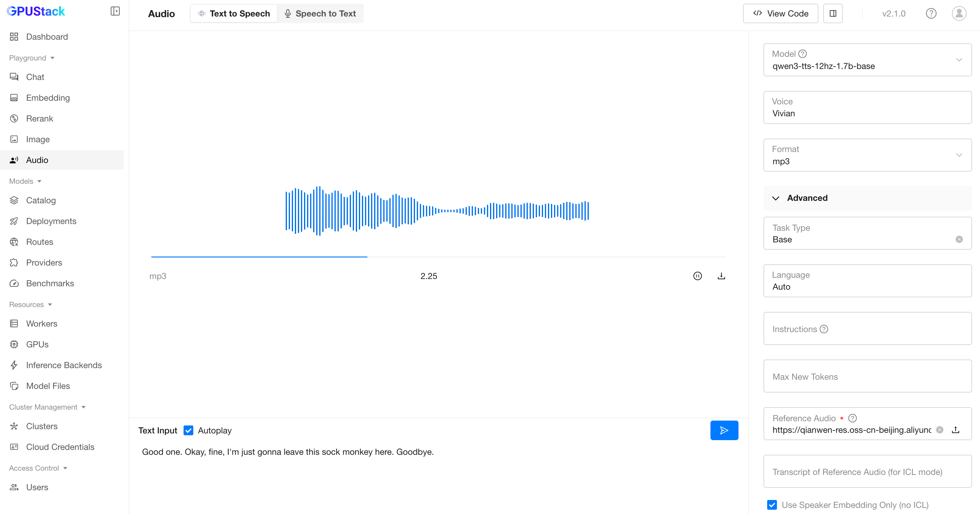Download the generated mp3 audio

[721, 276]
